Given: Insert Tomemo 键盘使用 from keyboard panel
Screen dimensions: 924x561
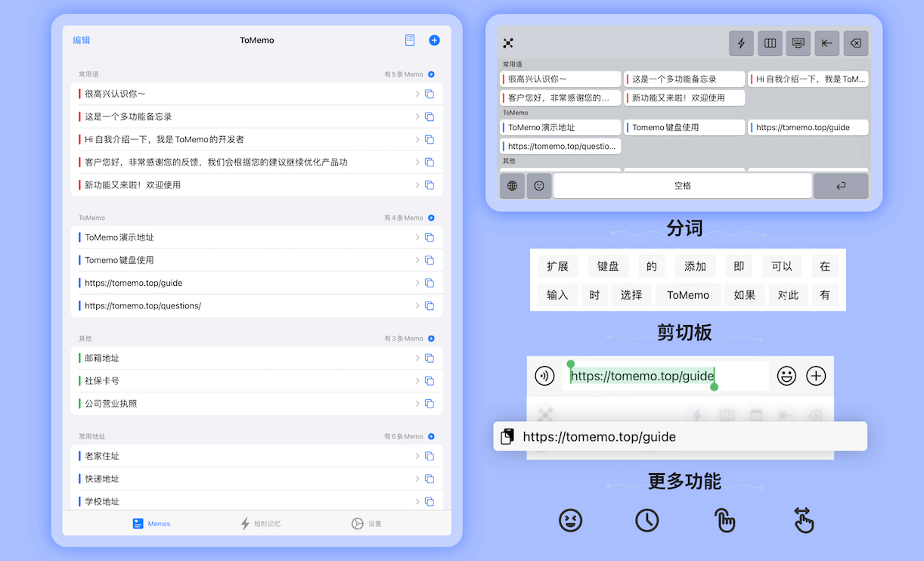Looking at the screenshot, I should (684, 127).
